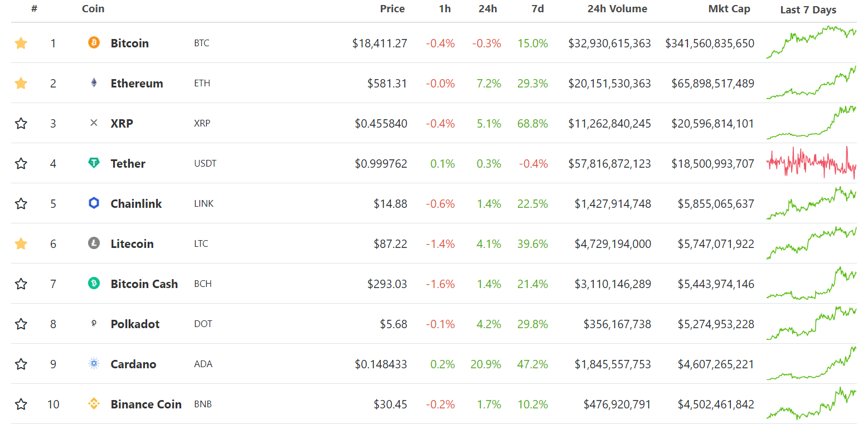Viewport: 868px width, 424px height.
Task: Click the USDT ticker symbol
Action: click(x=205, y=163)
